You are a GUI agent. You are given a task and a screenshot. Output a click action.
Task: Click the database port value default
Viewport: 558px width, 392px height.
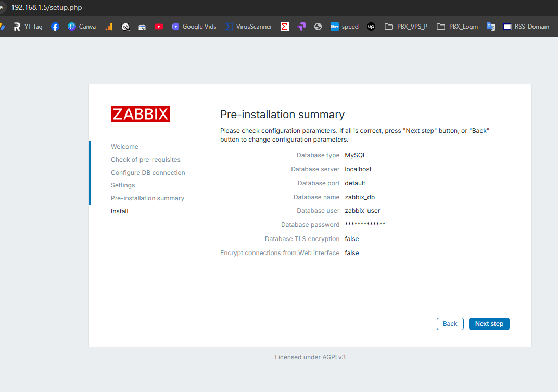355,183
